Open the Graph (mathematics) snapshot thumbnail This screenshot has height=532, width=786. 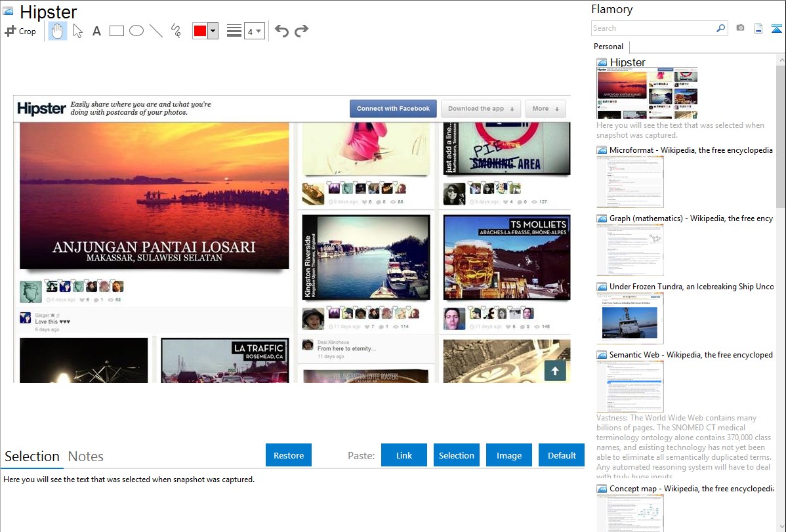click(630, 250)
